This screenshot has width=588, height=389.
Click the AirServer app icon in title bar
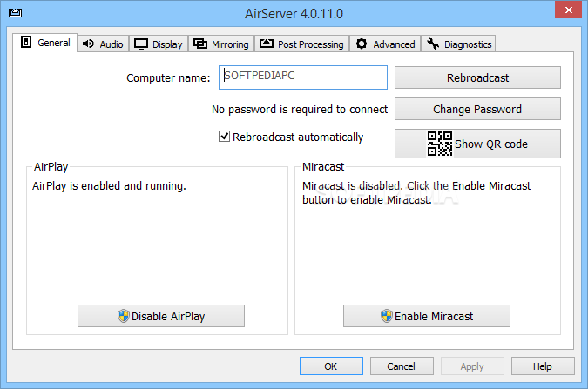pos(15,13)
